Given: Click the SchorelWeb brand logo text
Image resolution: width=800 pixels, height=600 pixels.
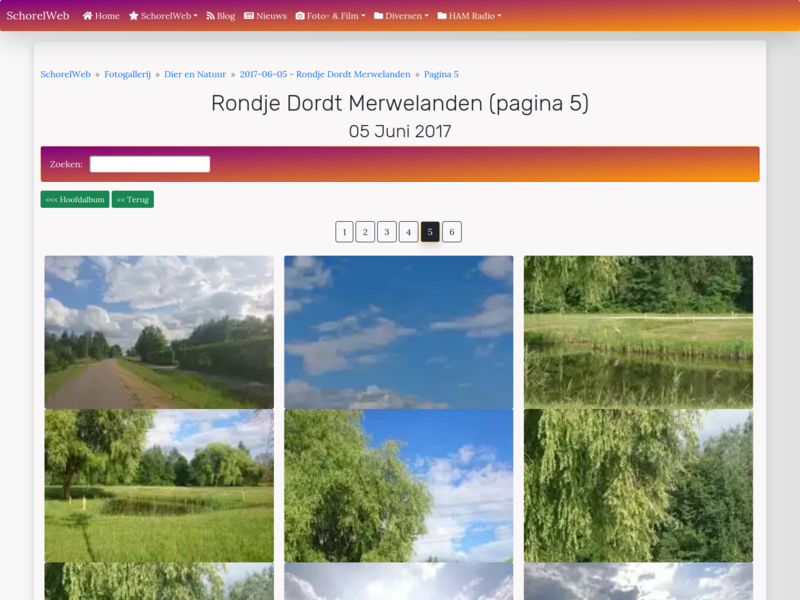Looking at the screenshot, I should [x=38, y=16].
